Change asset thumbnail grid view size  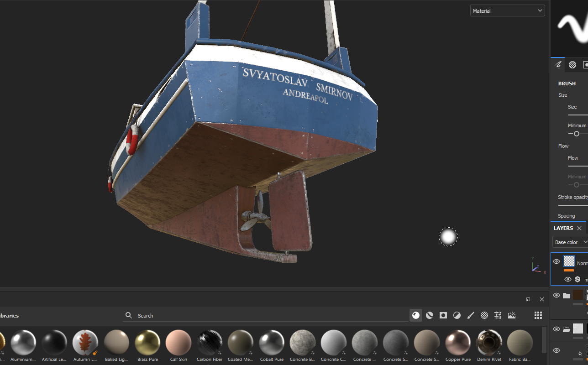point(538,315)
